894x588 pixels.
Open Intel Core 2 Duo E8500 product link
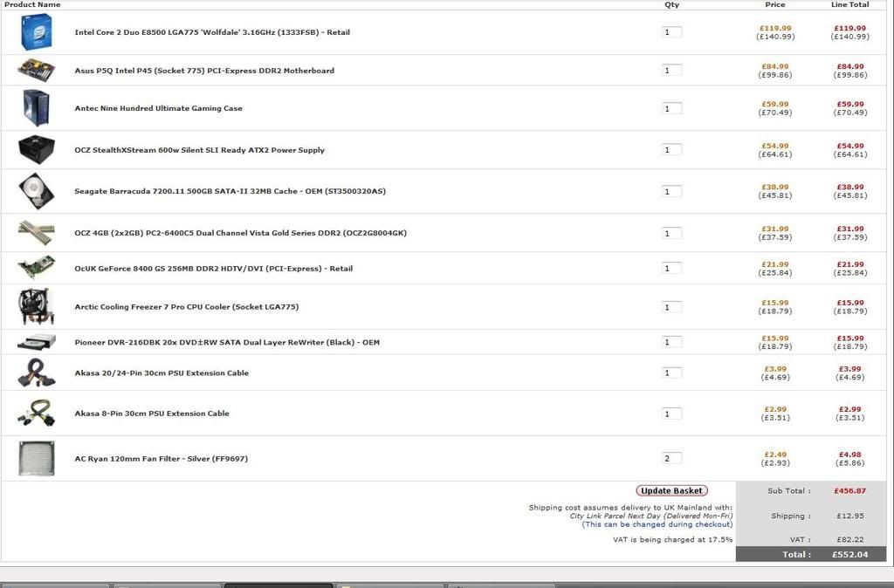(212, 32)
